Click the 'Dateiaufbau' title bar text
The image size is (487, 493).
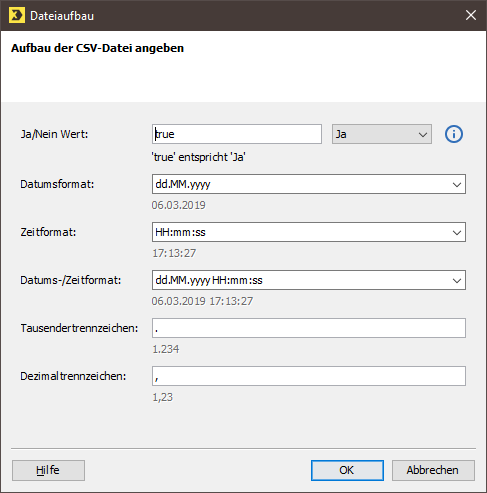62,16
